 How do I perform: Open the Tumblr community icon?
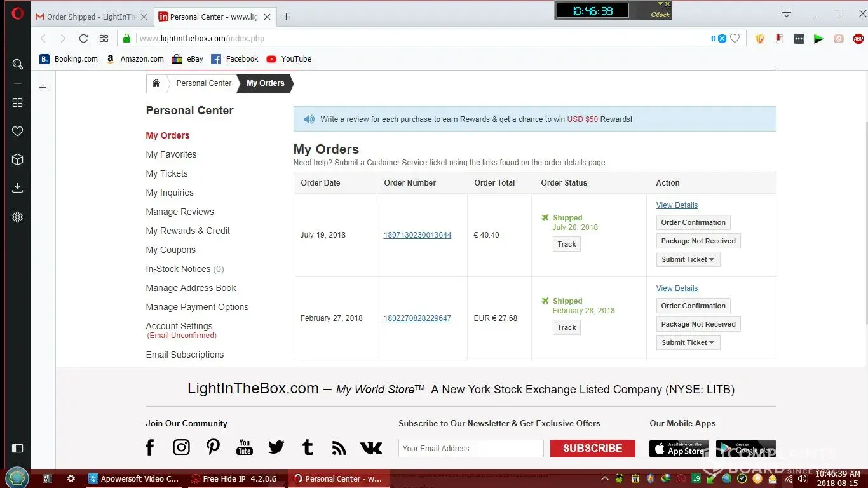(308, 447)
